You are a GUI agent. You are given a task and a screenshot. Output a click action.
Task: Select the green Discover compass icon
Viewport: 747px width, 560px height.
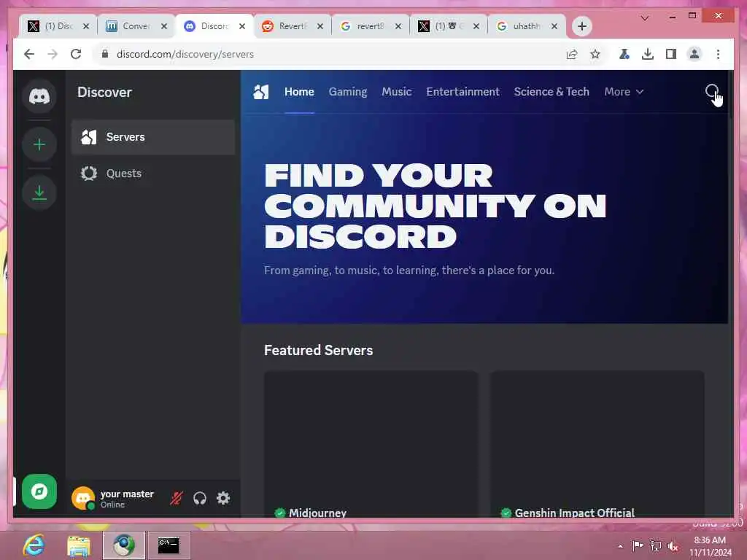(39, 491)
